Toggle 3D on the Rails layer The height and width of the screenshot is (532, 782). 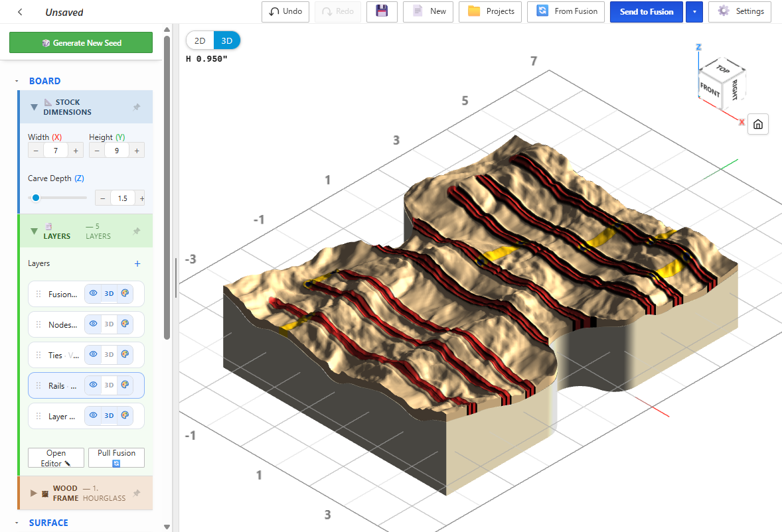click(x=110, y=385)
